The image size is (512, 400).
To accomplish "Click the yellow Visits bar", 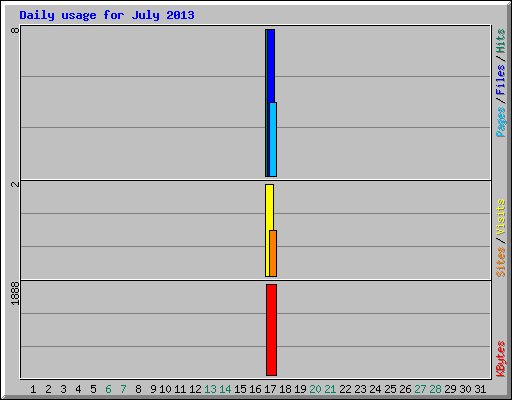I will click(269, 207).
